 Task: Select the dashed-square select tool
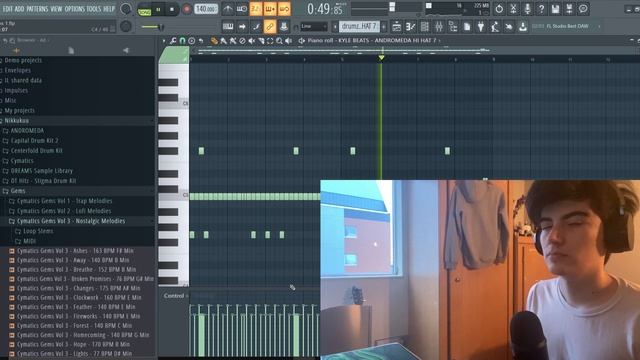pyautogui.click(x=270, y=41)
